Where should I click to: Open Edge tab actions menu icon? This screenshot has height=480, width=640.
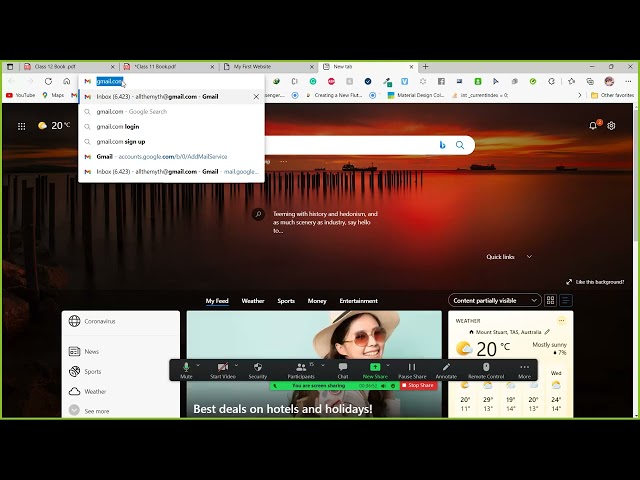coord(10,67)
